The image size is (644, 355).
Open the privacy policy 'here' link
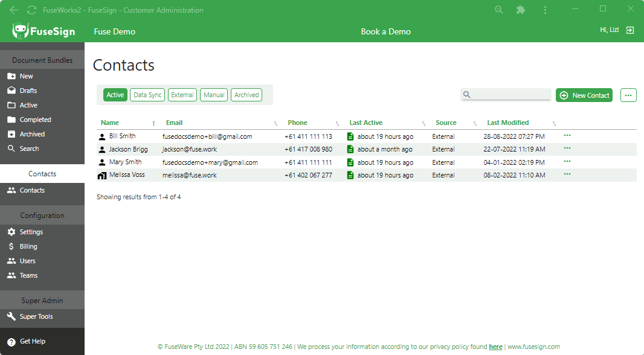(x=495, y=347)
